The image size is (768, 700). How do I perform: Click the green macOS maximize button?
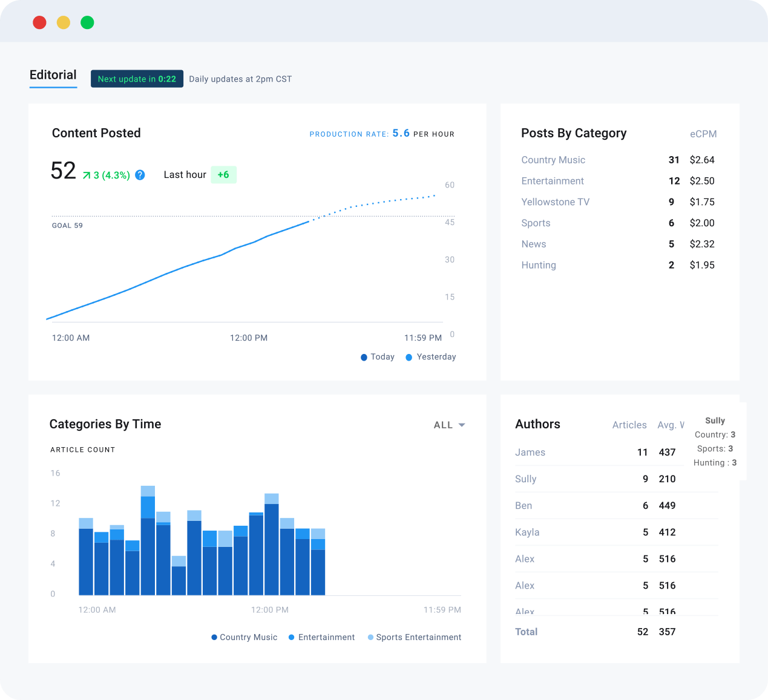pyautogui.click(x=87, y=22)
